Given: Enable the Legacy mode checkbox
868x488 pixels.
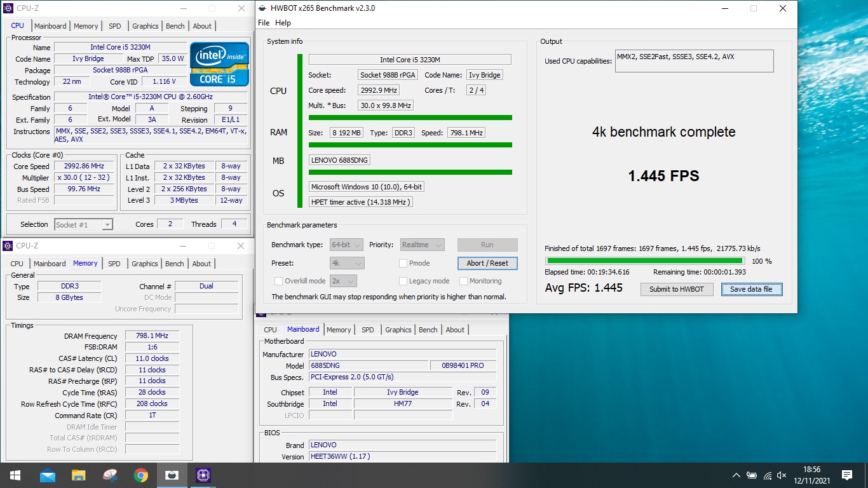Looking at the screenshot, I should coord(403,281).
